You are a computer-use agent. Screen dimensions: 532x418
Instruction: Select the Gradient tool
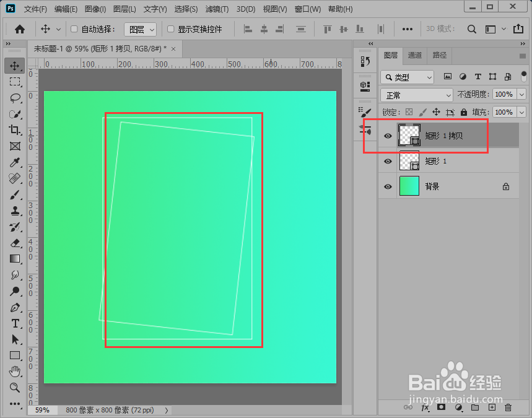click(15, 259)
